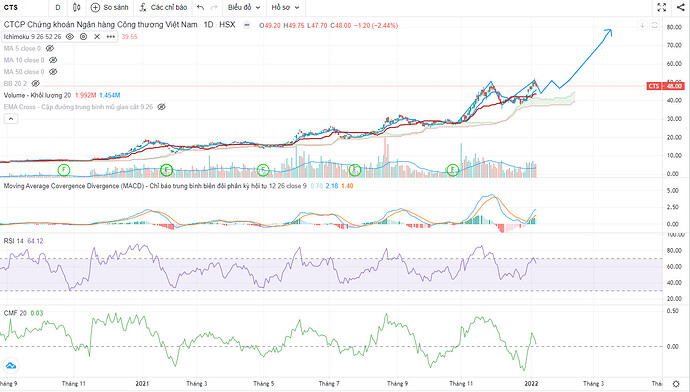Screen dimensions: 690x392
Task: Enter fullscreen chart mode
Action: click(x=661, y=7)
